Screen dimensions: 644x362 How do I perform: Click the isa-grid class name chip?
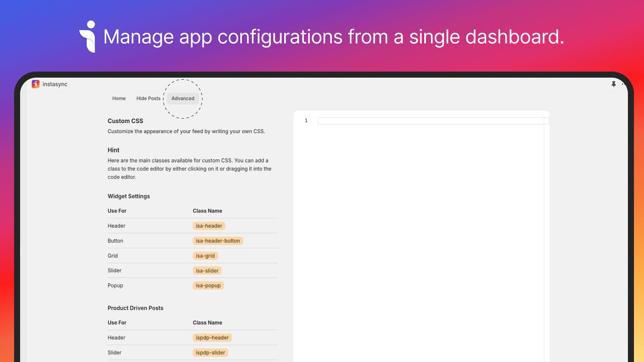(205, 256)
